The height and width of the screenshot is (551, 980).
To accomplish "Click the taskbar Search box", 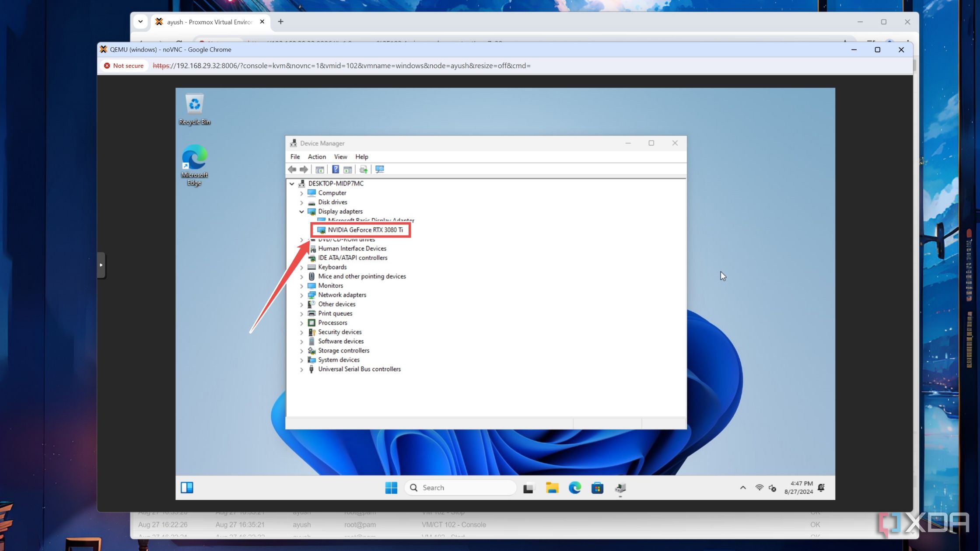I will [461, 488].
